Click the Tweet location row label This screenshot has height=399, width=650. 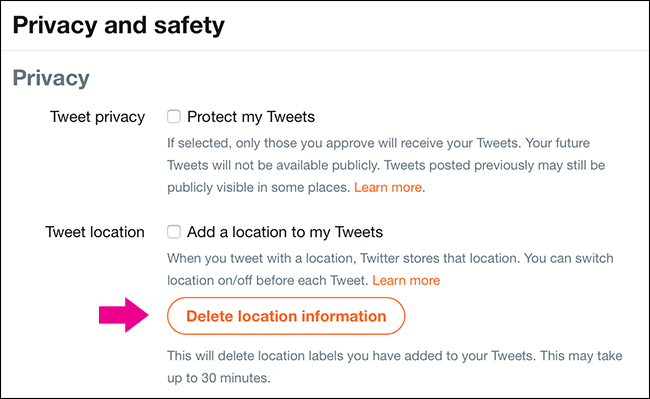(x=95, y=232)
